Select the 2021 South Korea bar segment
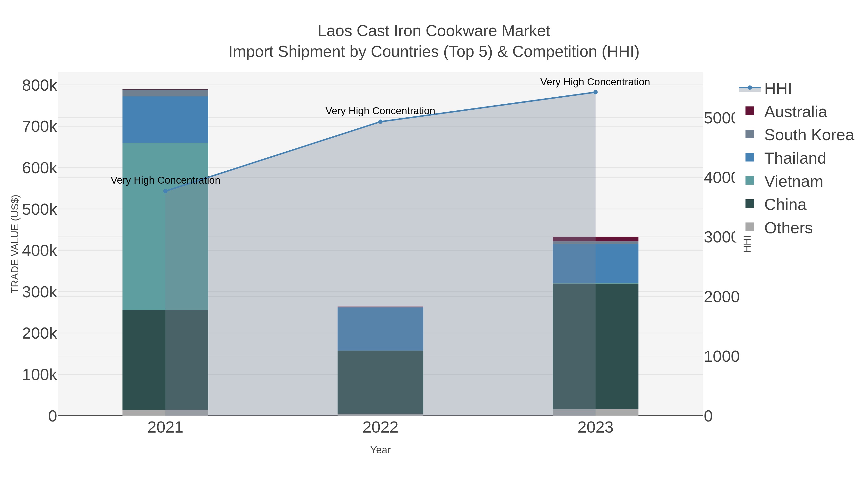Screen dimensions: 868x488 (165, 93)
